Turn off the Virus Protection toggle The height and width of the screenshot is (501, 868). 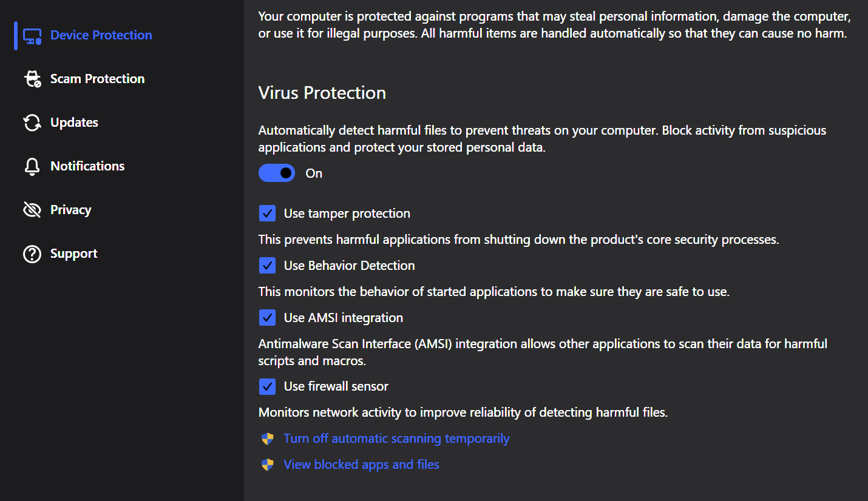tap(277, 173)
